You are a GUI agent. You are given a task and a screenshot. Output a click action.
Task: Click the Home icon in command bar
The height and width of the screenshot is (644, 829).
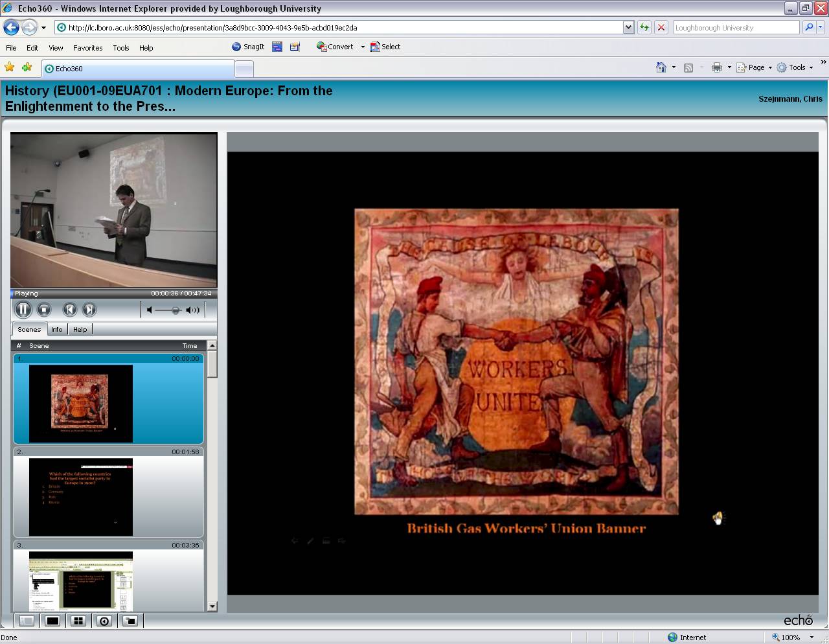coord(661,67)
